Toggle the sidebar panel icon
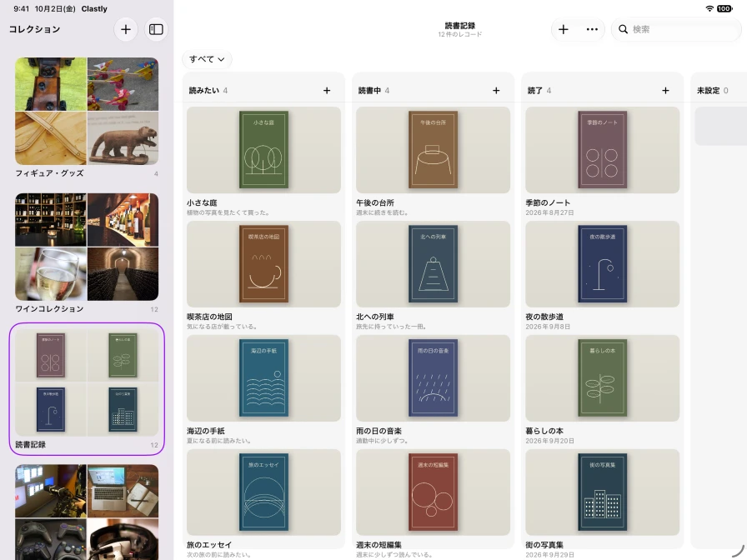This screenshot has height=560, width=747. point(156,29)
